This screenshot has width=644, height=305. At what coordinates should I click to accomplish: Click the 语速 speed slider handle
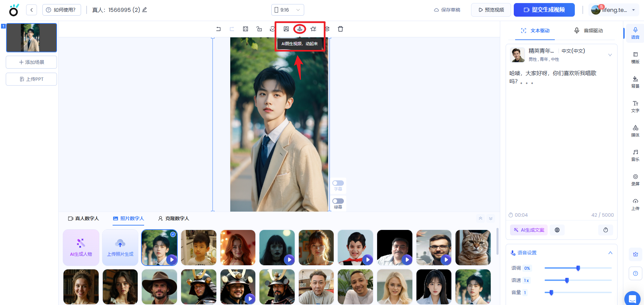pyautogui.click(x=567, y=280)
